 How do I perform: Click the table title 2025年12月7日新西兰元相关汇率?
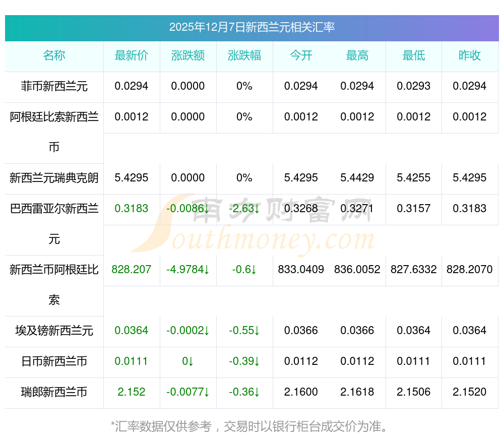tap(251, 27)
